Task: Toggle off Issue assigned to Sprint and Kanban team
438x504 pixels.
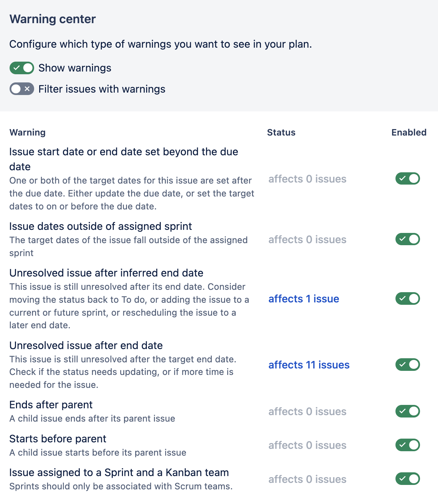Action: [407, 479]
